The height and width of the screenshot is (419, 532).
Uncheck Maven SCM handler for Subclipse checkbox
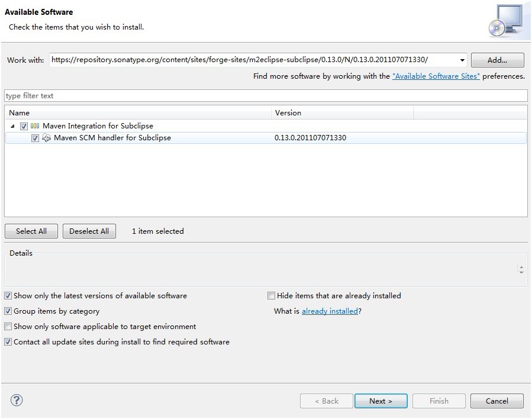35,138
